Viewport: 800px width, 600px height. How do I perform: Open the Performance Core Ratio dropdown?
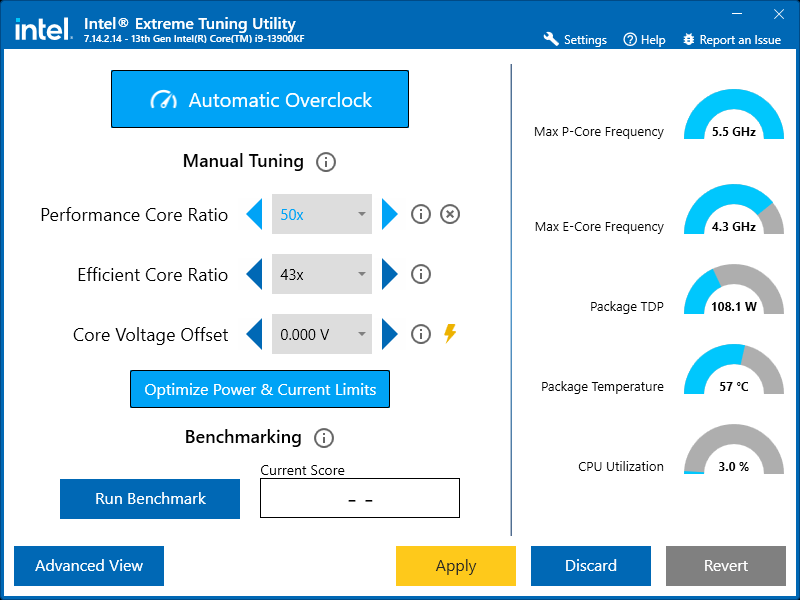[322, 214]
